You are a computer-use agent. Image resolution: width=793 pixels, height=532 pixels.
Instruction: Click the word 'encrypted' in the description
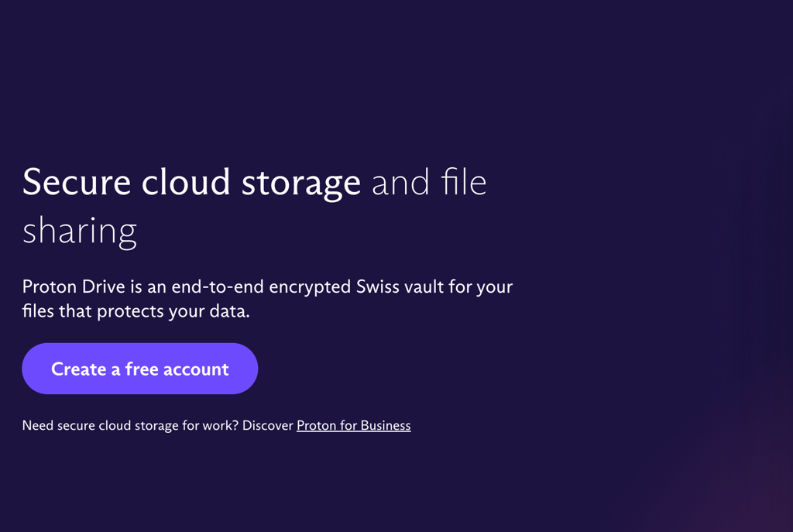click(x=310, y=287)
